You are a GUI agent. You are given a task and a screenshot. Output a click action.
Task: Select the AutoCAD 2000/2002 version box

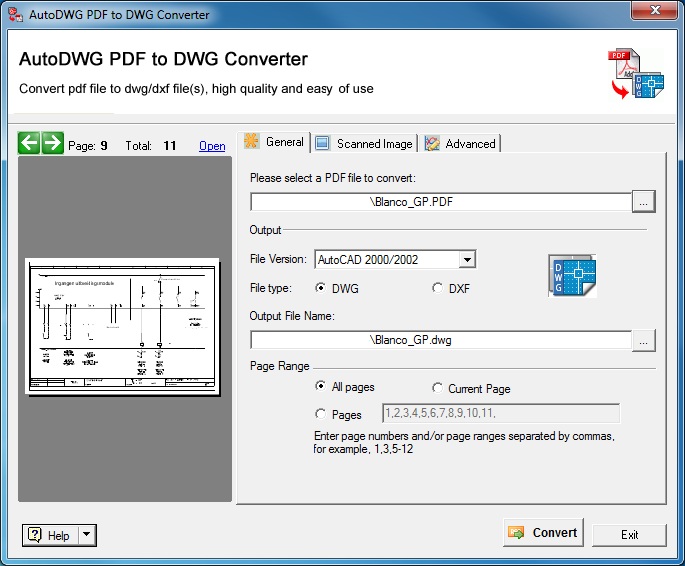tap(395, 259)
